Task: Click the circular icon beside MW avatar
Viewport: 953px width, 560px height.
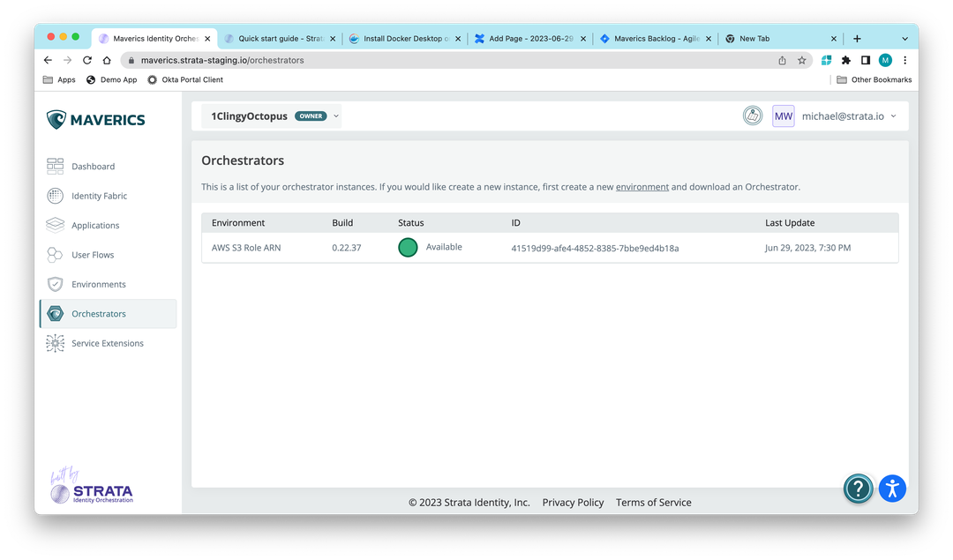Action: (x=753, y=116)
